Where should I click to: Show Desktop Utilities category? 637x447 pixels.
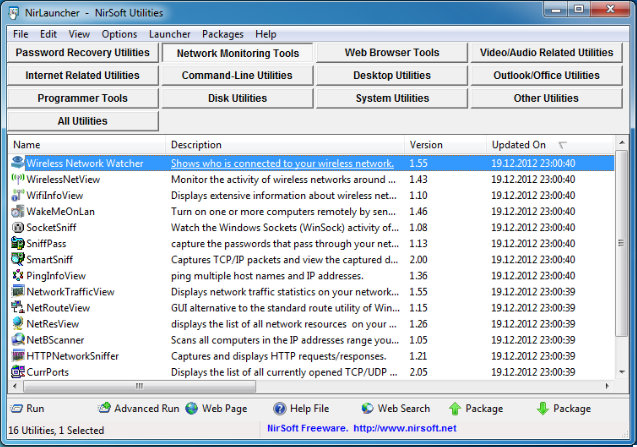click(x=392, y=75)
